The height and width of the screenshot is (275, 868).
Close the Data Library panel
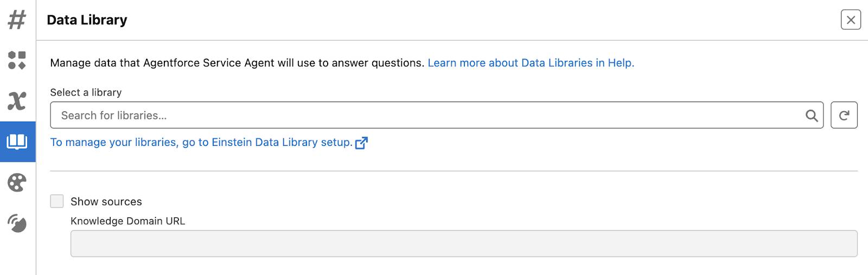coord(851,20)
